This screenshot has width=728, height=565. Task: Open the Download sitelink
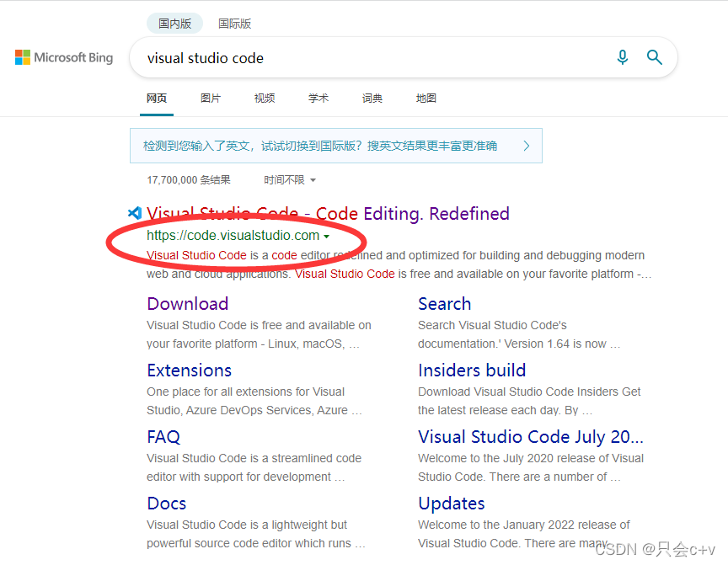(x=188, y=304)
